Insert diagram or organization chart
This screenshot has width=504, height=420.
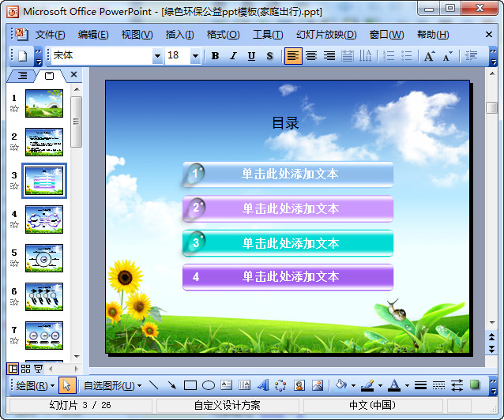tap(280, 385)
